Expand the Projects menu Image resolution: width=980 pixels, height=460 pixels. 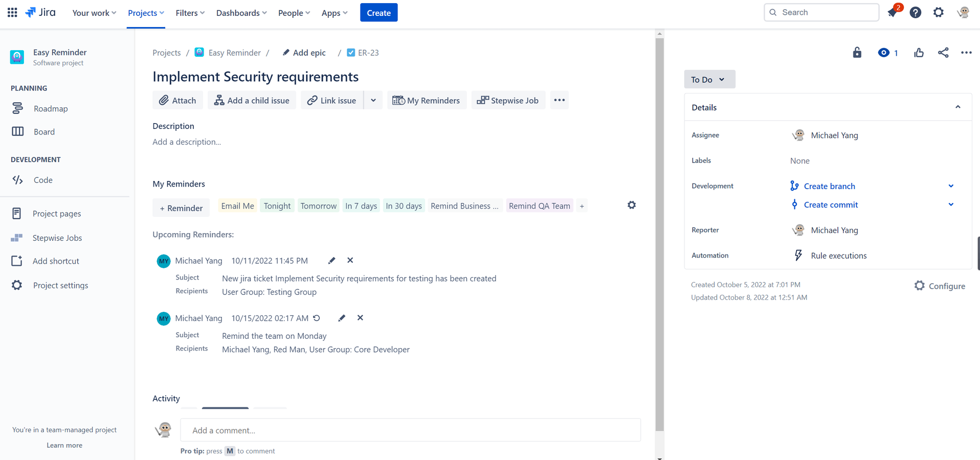tap(146, 13)
